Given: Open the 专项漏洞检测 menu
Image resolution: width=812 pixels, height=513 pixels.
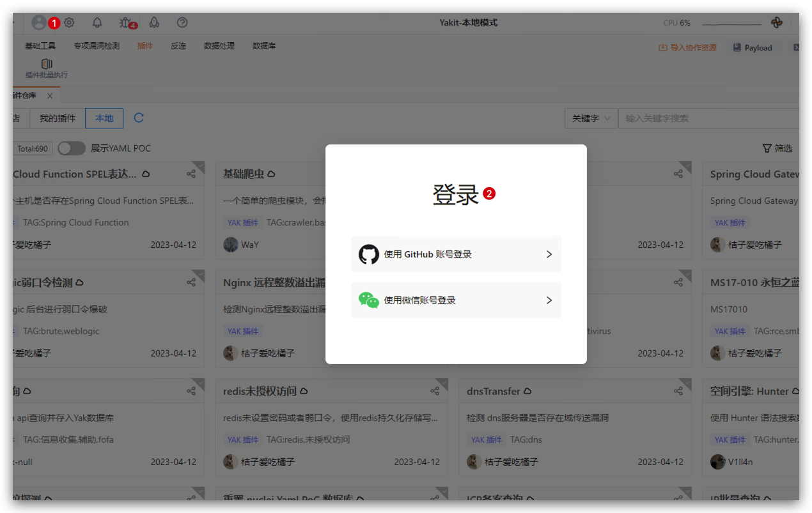Looking at the screenshot, I should click(x=97, y=46).
